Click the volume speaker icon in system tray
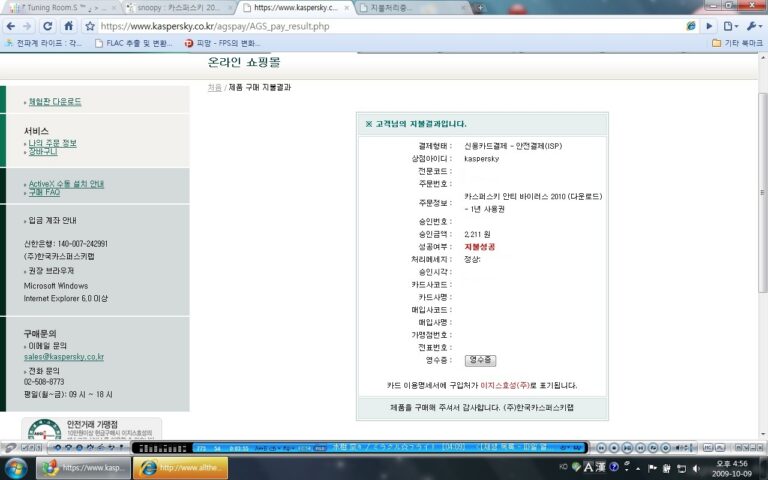768x480 pixels. pos(696,469)
